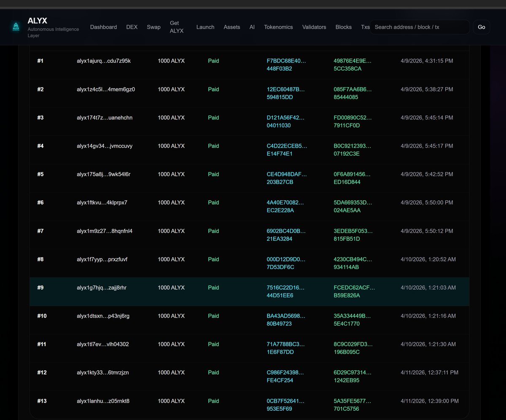This screenshot has height=420, width=506.
Task: Open green hash 085F7AA6B6…85444085
Action: (x=353, y=93)
